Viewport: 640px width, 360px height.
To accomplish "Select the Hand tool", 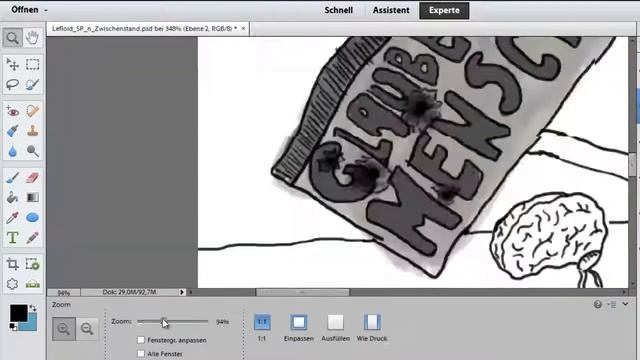I will (32, 38).
